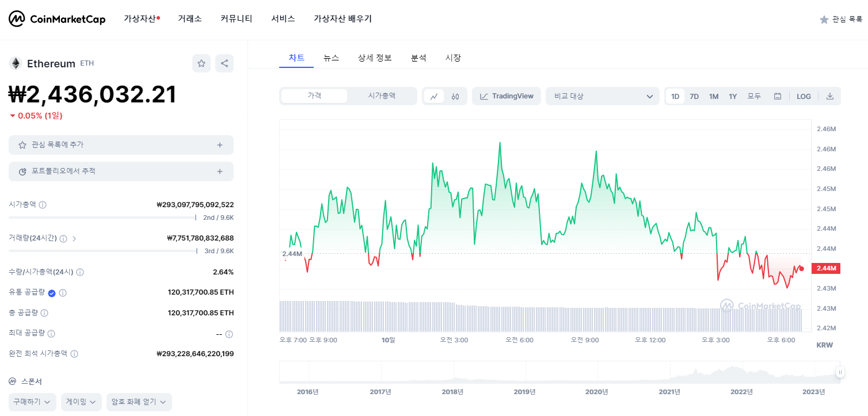Click info icon beside 최대 공급량 label

pyautogui.click(x=51, y=334)
